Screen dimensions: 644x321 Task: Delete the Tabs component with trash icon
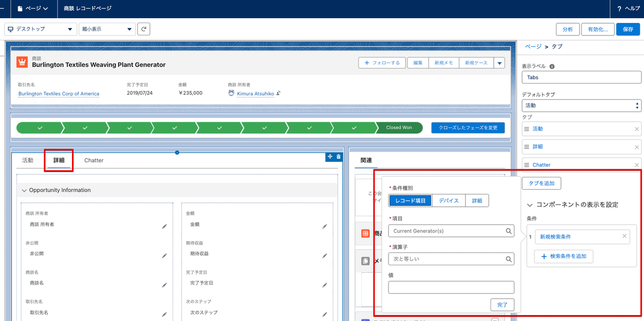(x=339, y=156)
